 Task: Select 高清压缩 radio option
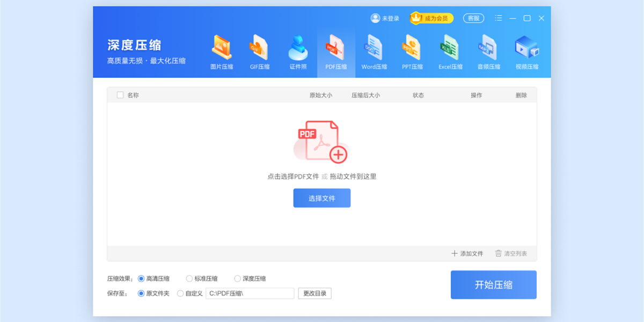153,279
